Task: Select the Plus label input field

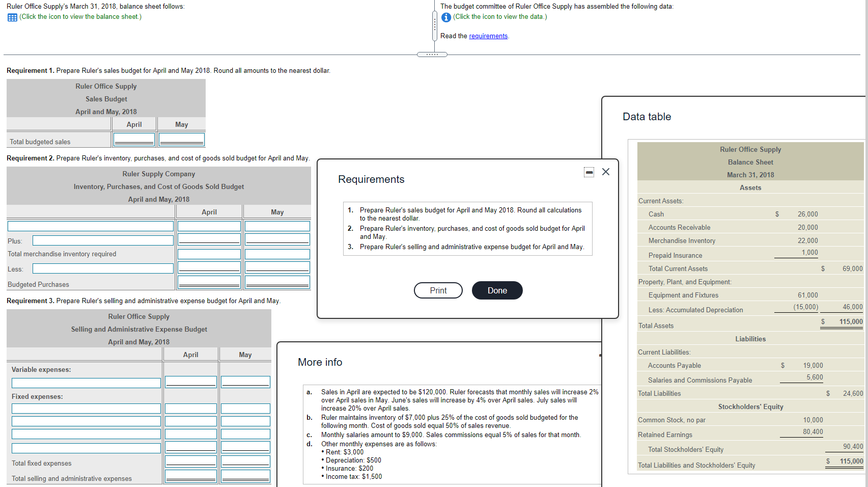Action: click(x=103, y=240)
